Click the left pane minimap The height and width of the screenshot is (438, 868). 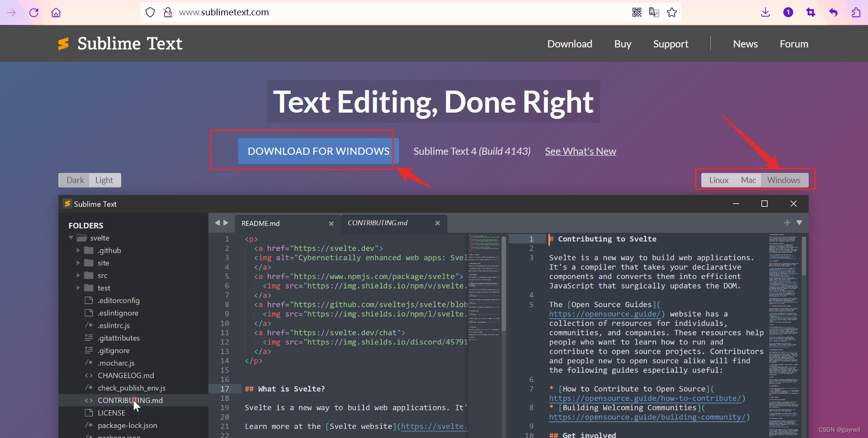[484, 288]
